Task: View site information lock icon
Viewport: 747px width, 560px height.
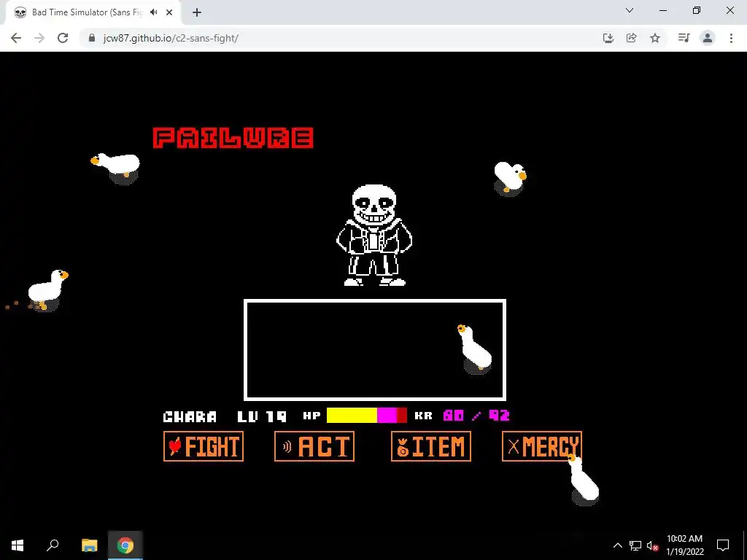Action: (x=92, y=38)
